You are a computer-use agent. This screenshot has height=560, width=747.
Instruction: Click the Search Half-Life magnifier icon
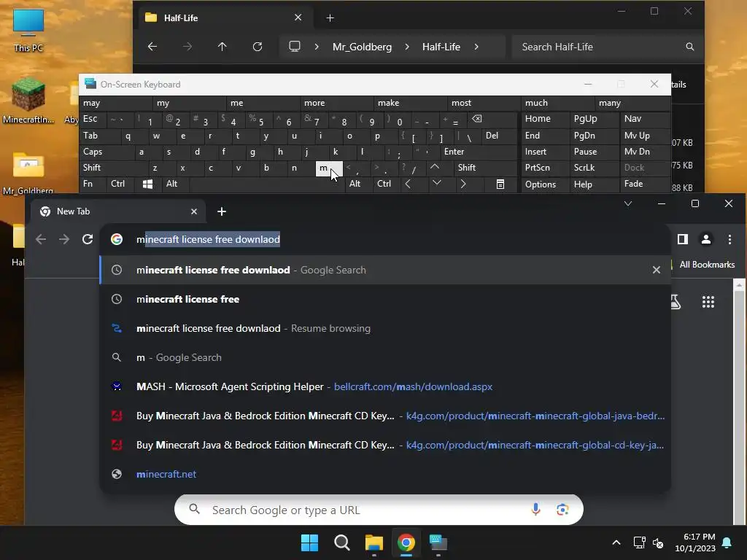click(x=690, y=47)
